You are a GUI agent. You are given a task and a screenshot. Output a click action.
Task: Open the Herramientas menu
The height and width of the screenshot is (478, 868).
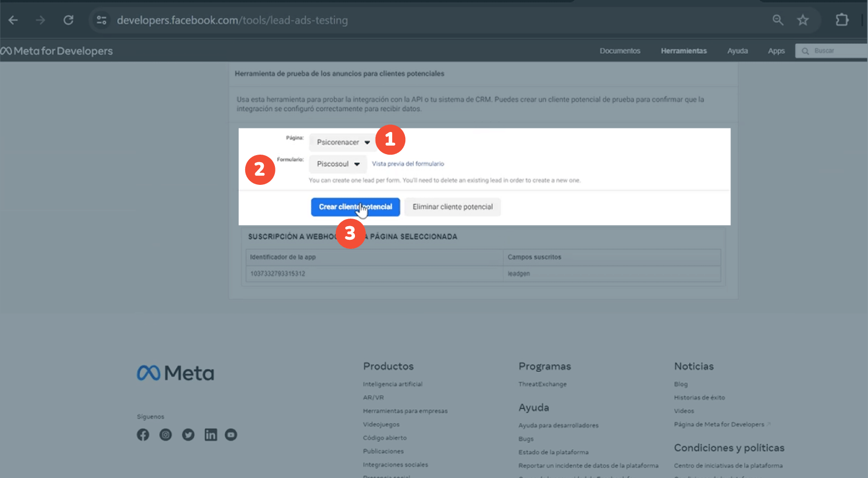(x=684, y=51)
